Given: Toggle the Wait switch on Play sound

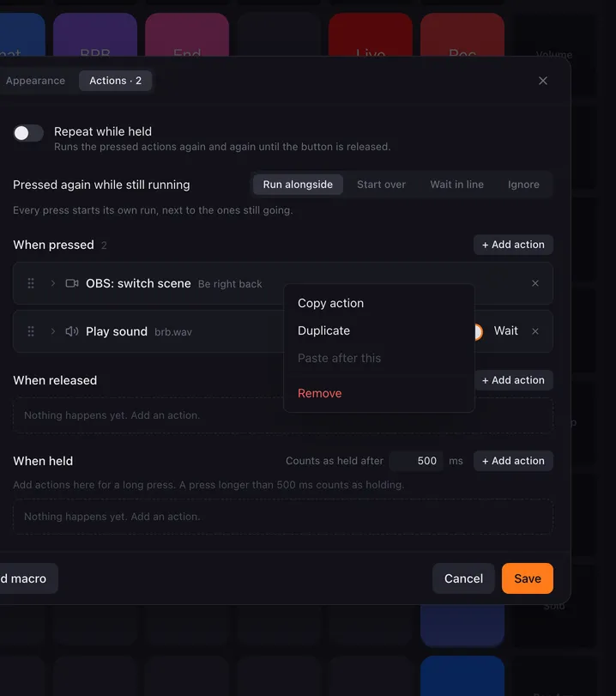Looking at the screenshot, I should [478, 331].
